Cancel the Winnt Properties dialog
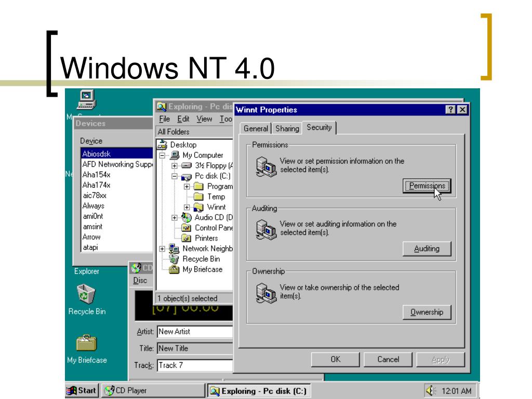 pyautogui.click(x=388, y=360)
